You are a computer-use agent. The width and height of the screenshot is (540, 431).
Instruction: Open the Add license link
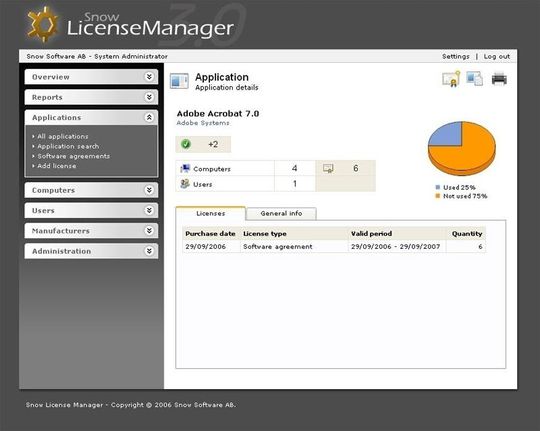coord(57,166)
